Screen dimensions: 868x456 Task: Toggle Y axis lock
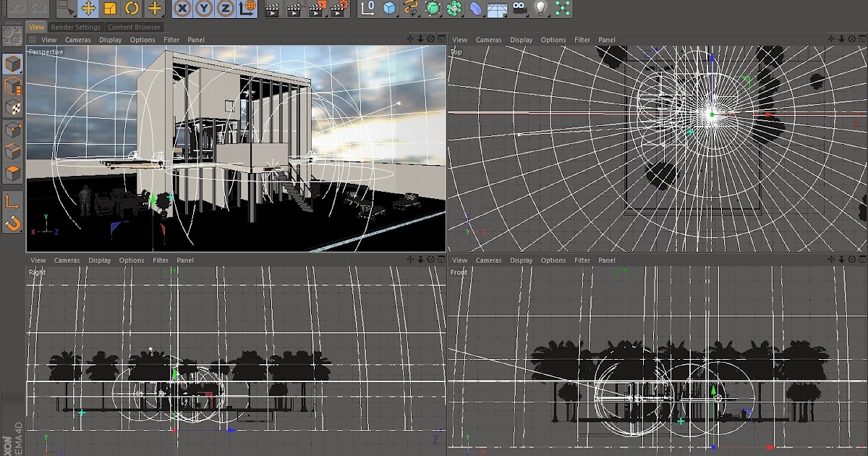[x=205, y=9]
